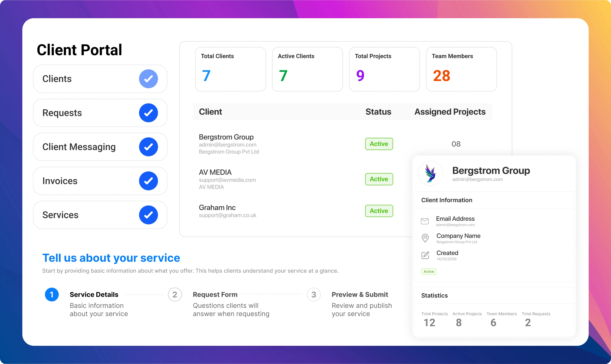This screenshot has width=611, height=364.
Task: Open the Invoices menu item
Action: click(100, 181)
